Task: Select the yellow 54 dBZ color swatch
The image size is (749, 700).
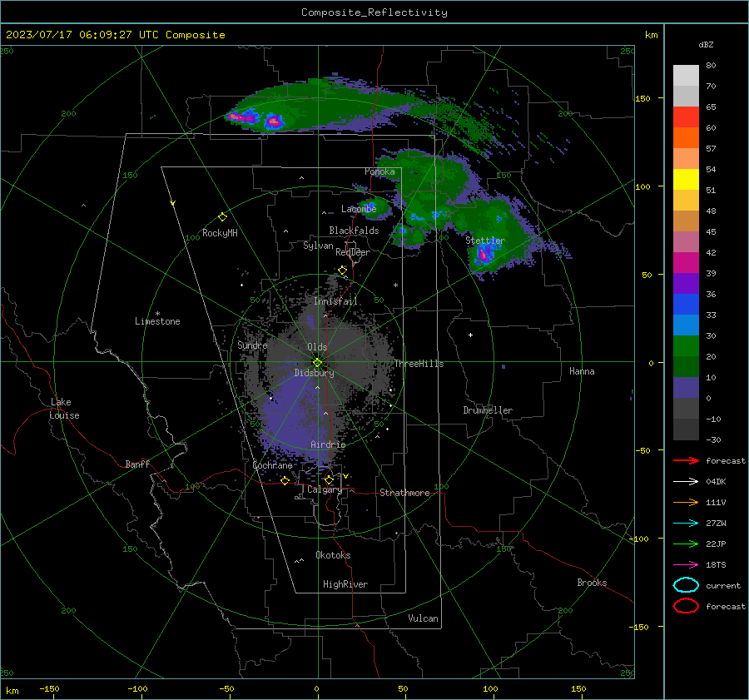Action: [686, 179]
